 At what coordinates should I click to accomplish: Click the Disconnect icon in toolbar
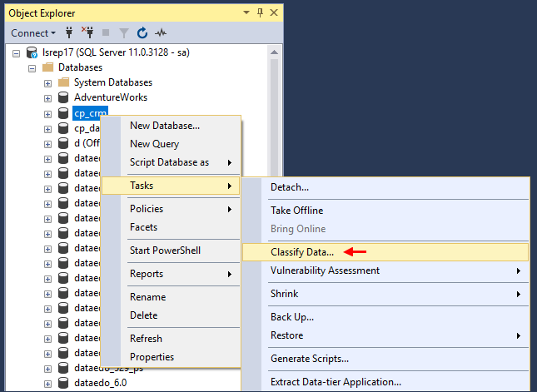click(x=88, y=33)
